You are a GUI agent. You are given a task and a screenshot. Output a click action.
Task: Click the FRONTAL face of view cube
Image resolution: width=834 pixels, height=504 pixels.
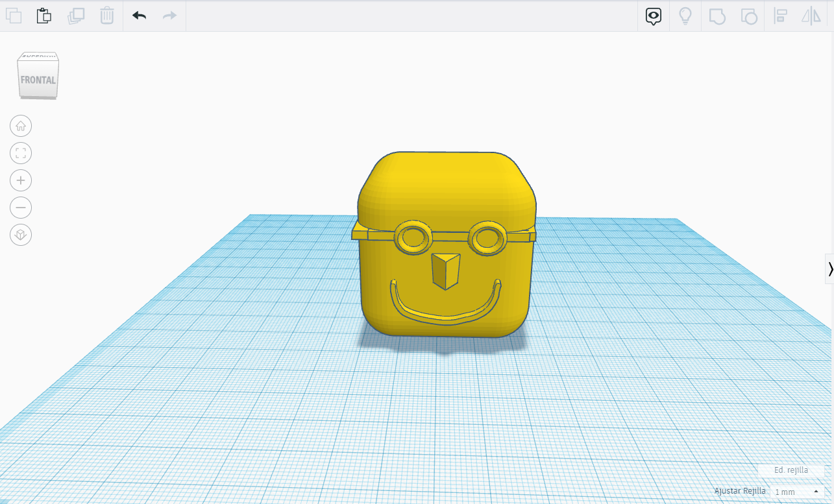click(38, 79)
